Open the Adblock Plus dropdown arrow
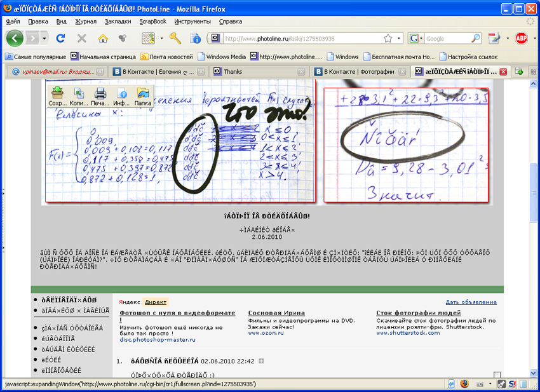The height and width of the screenshot is (392, 540). [534, 39]
